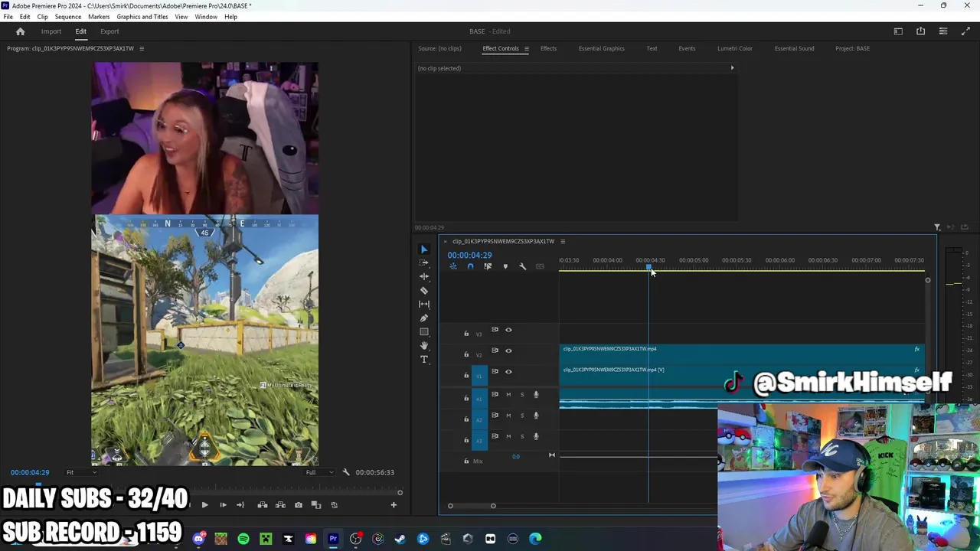Image resolution: width=980 pixels, height=551 pixels.
Task: Click the filter icon below Effect Controls
Action: pyautogui.click(x=937, y=227)
